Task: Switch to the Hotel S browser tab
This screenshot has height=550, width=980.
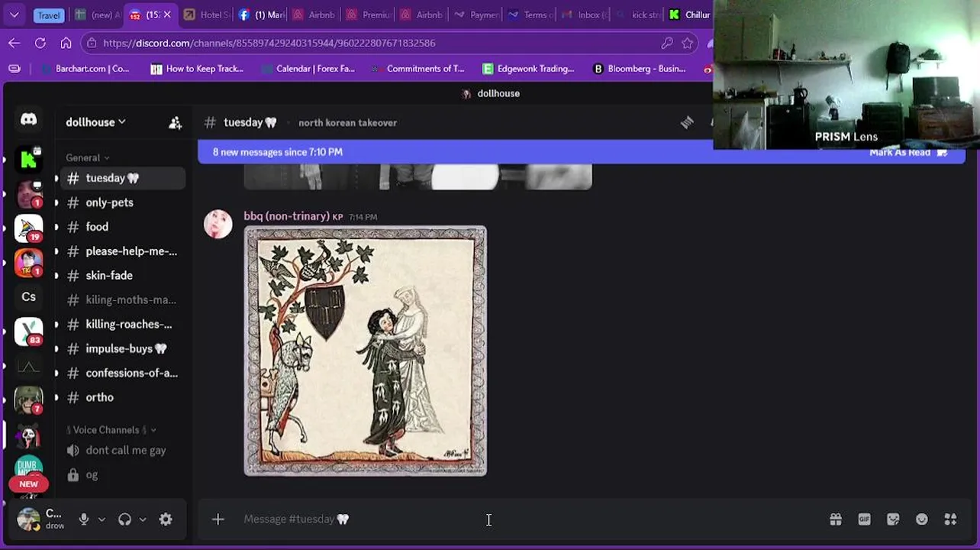Action: click(206, 15)
